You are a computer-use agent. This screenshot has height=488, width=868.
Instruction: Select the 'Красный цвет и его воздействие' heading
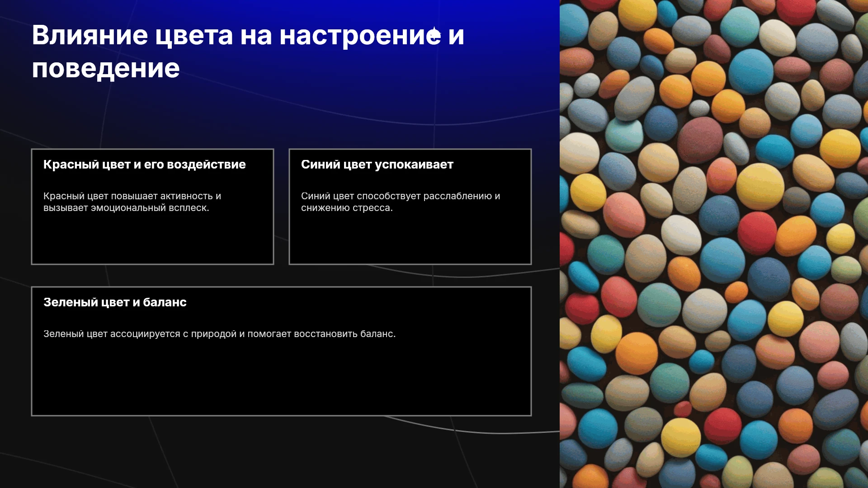(x=145, y=164)
